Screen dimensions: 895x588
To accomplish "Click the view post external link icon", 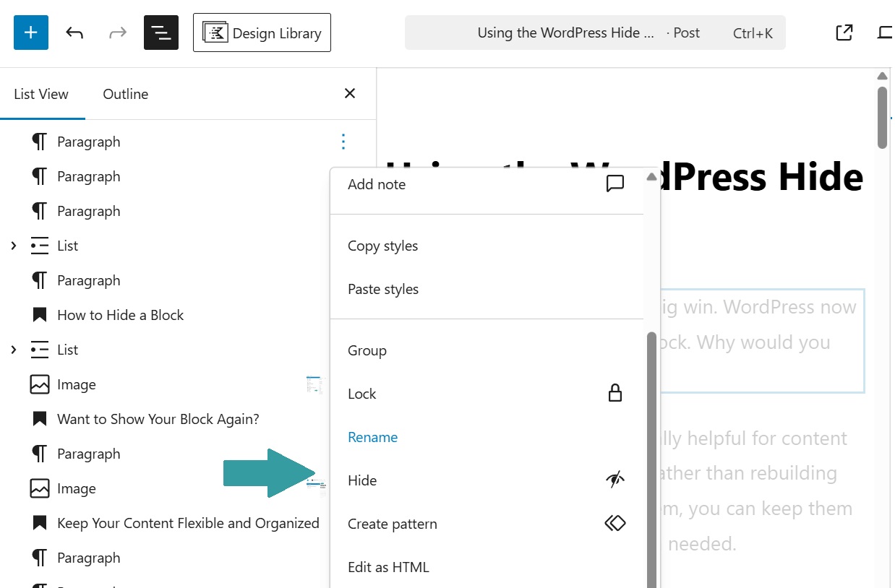I will [x=844, y=33].
